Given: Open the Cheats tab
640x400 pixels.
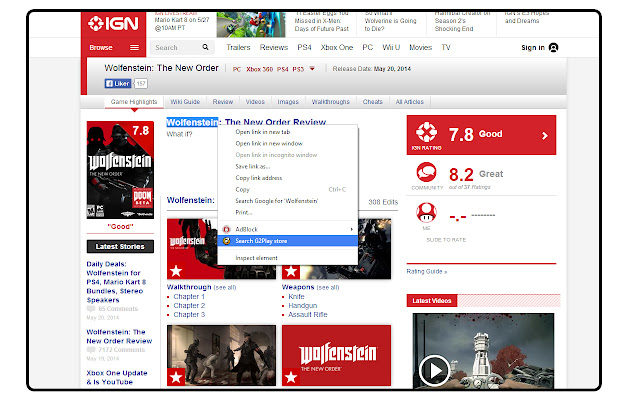Looking at the screenshot, I should coord(373,102).
